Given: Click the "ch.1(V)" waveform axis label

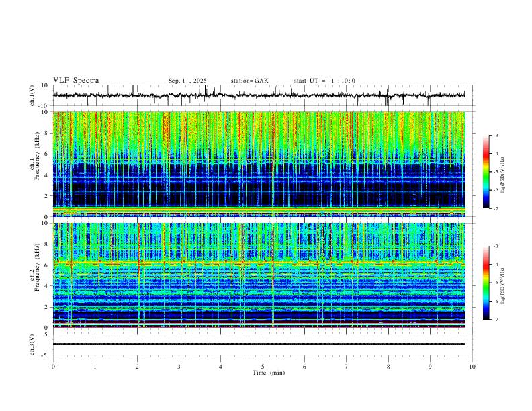Looking at the screenshot, I should [32, 95].
